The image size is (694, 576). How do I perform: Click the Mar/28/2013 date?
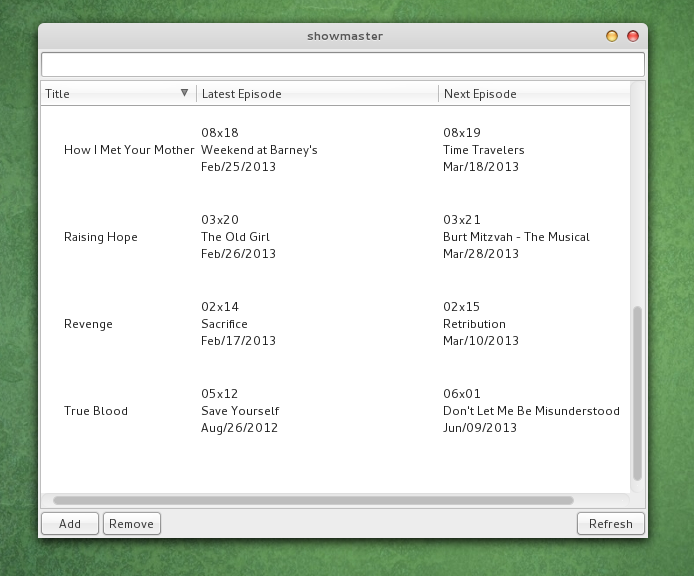pos(481,254)
